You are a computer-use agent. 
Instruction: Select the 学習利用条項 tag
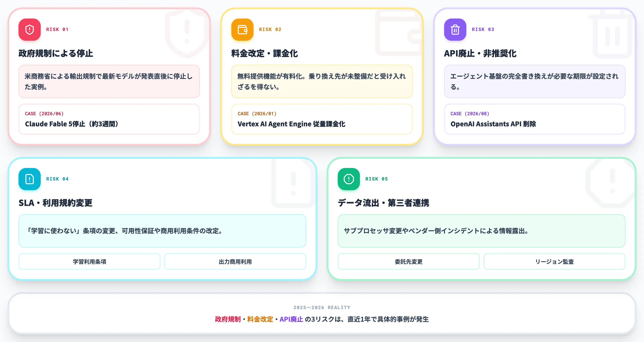point(89,261)
